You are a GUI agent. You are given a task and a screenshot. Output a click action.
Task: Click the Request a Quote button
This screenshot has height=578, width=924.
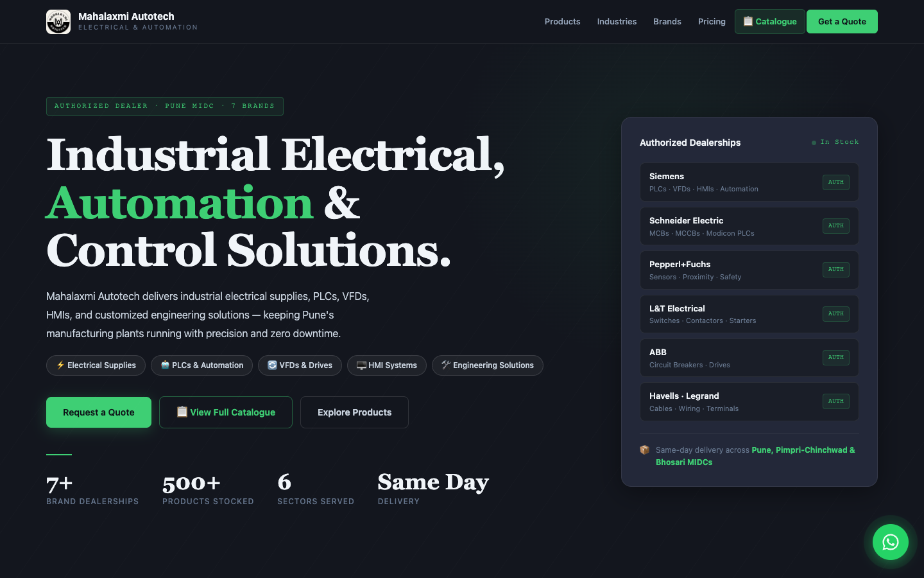coord(99,412)
